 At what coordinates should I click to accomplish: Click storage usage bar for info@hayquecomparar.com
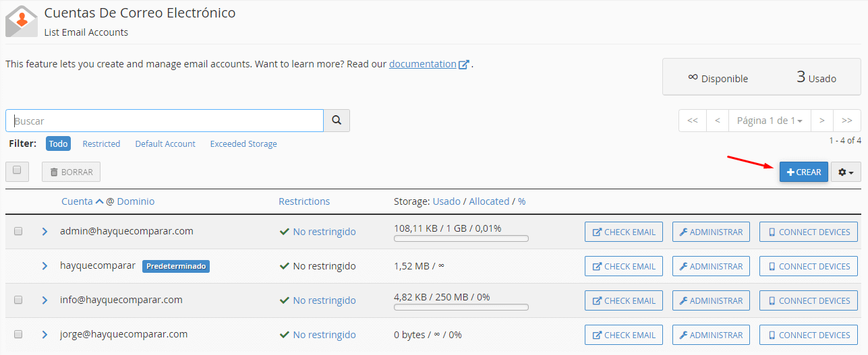461,307
